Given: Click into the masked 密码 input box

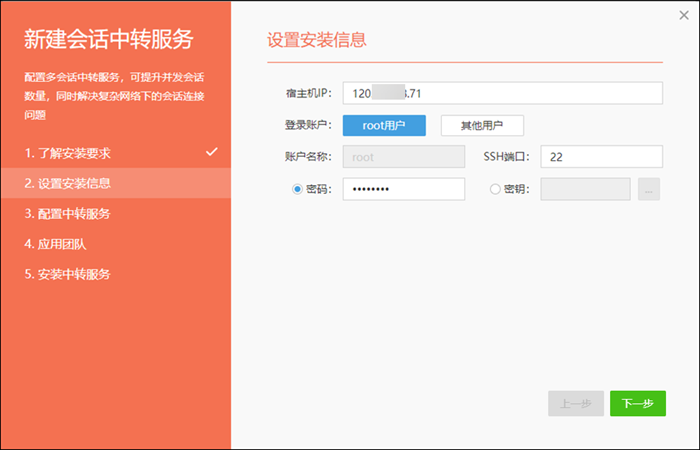Looking at the screenshot, I should tap(403, 189).
